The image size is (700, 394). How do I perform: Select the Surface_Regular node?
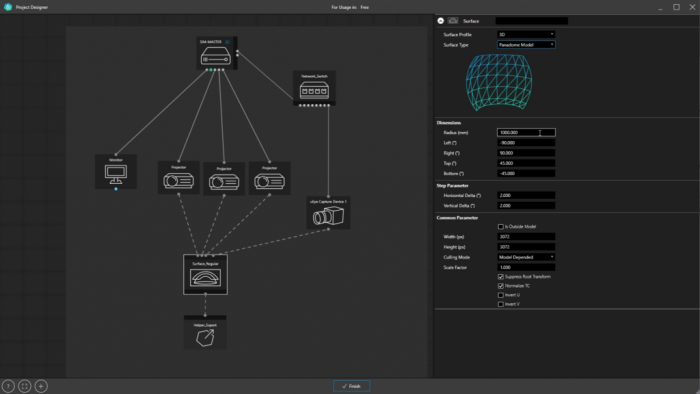pyautogui.click(x=205, y=274)
